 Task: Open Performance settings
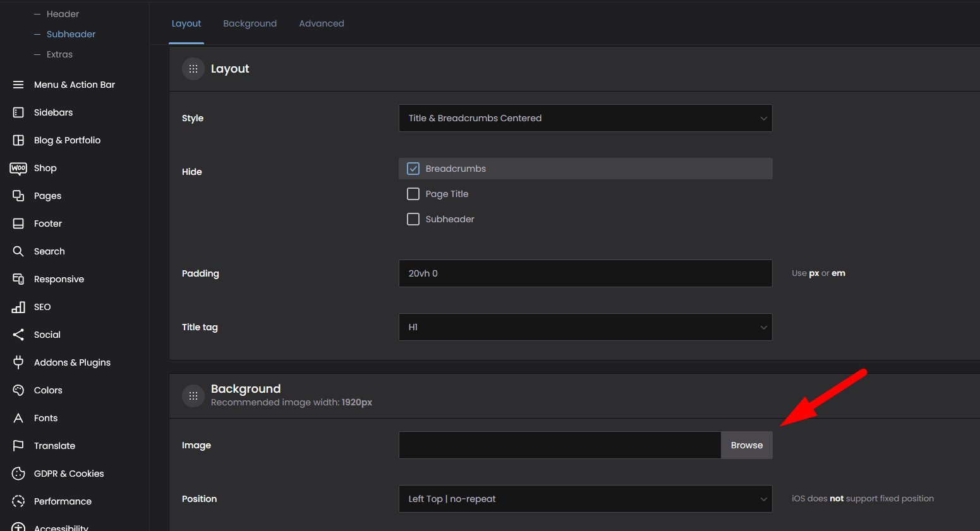[63, 501]
